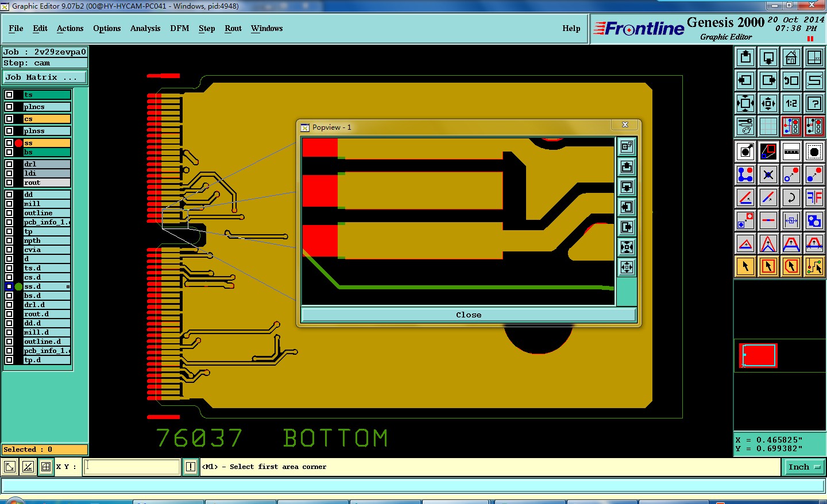Toggle the ss.d layer checkbox

[x=9, y=286]
